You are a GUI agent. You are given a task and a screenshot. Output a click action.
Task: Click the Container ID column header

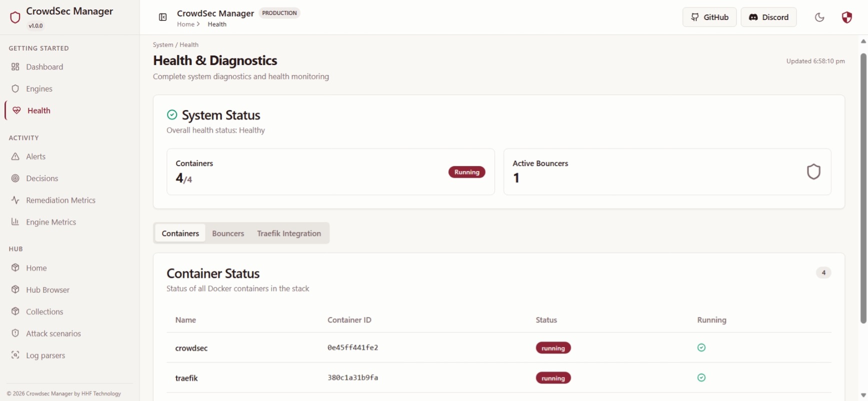[349, 320]
